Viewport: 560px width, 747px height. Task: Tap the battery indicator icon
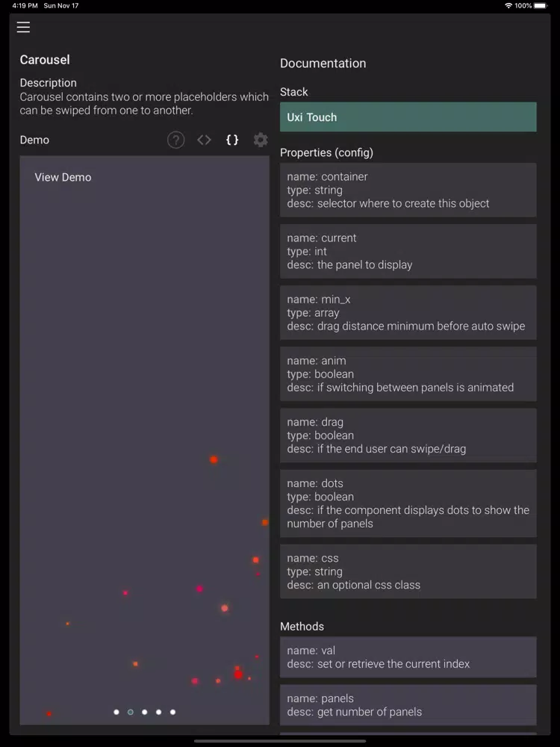[540, 5]
